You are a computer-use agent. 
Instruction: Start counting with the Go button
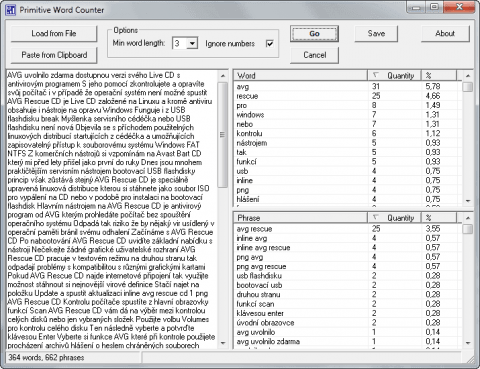pos(314,34)
